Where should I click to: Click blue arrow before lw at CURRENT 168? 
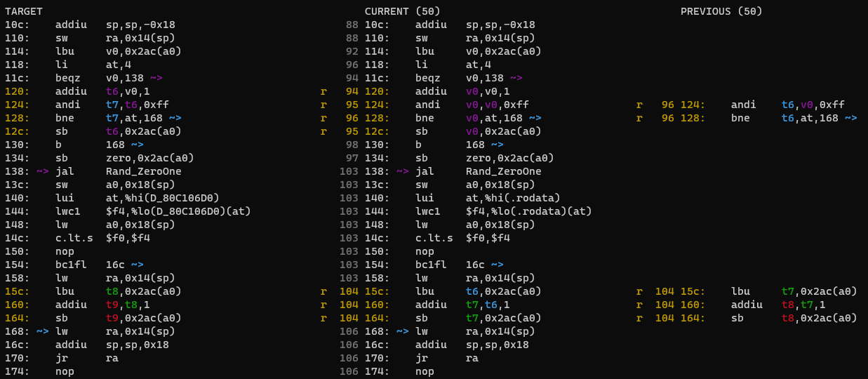pos(403,331)
